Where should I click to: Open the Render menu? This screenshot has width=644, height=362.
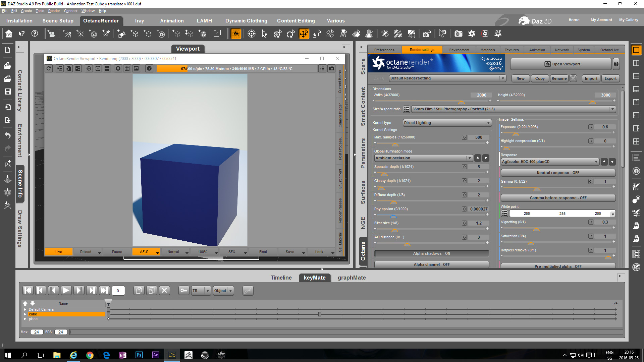pyautogui.click(x=54, y=11)
